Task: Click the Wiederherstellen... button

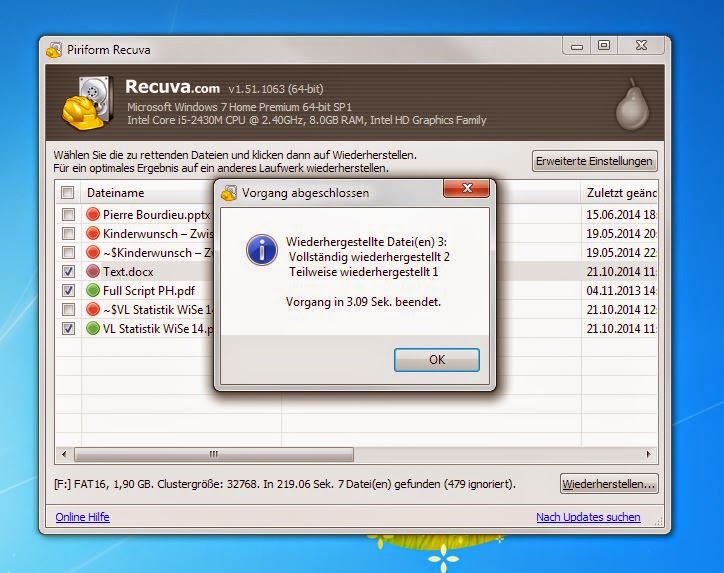Action: (609, 484)
